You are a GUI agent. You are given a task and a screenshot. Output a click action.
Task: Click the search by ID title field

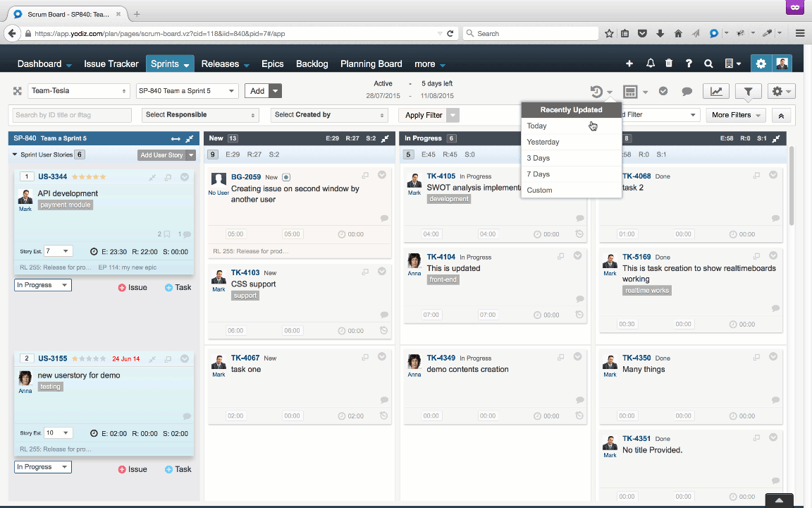click(x=72, y=115)
